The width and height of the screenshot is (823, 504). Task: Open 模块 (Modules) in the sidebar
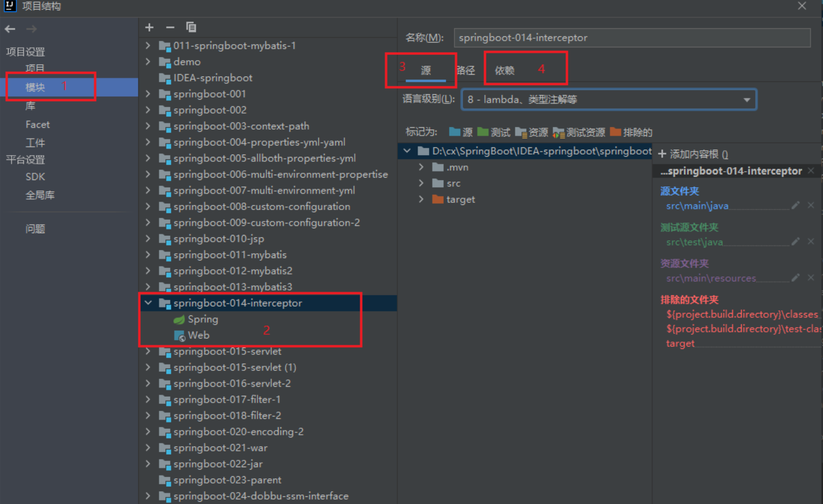(35, 87)
